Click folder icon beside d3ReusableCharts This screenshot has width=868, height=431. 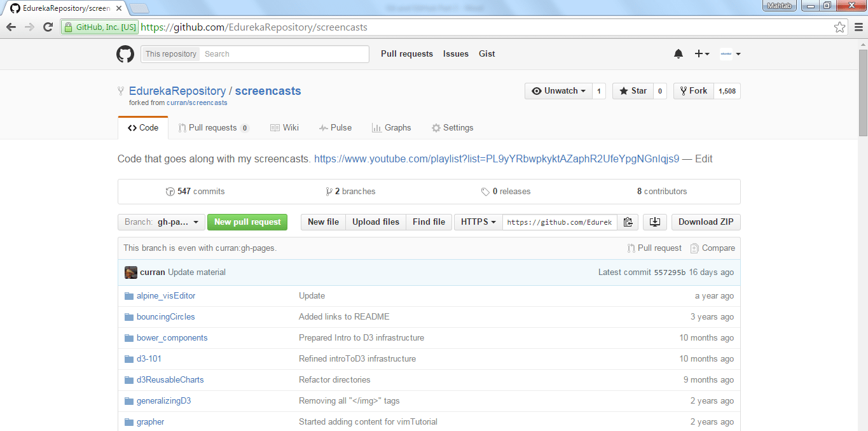[129, 380]
